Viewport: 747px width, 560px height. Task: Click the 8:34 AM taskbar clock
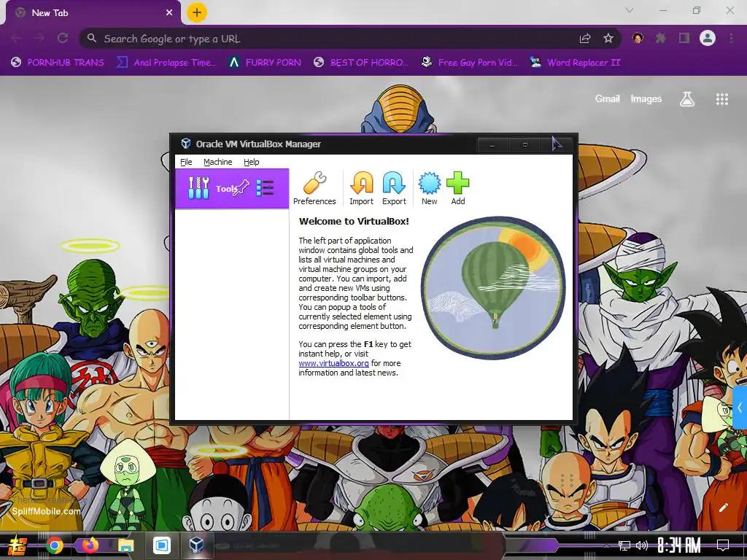click(x=679, y=545)
